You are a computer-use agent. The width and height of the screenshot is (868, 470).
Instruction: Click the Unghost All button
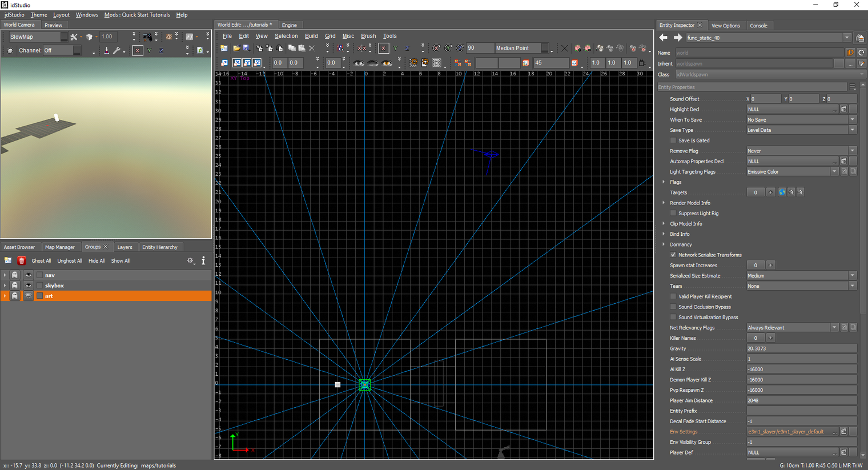point(70,261)
